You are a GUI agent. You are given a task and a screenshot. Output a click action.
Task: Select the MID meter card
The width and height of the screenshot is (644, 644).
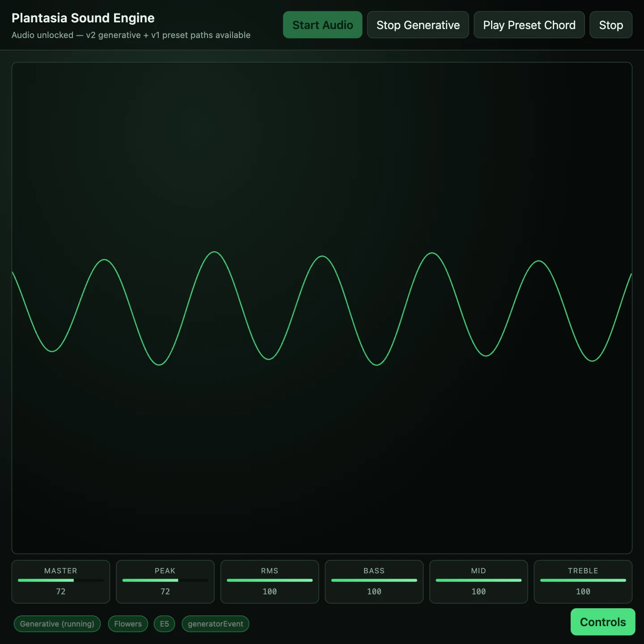tap(479, 582)
